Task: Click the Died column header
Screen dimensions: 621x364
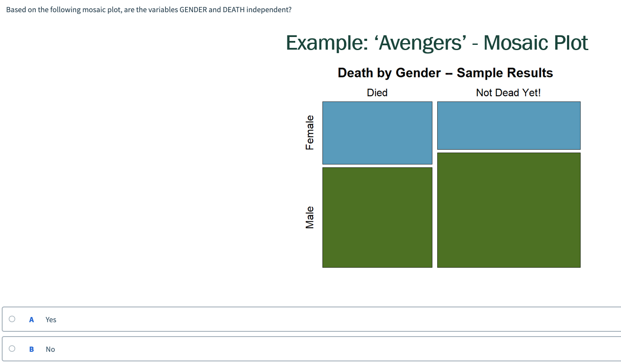Action: (377, 92)
